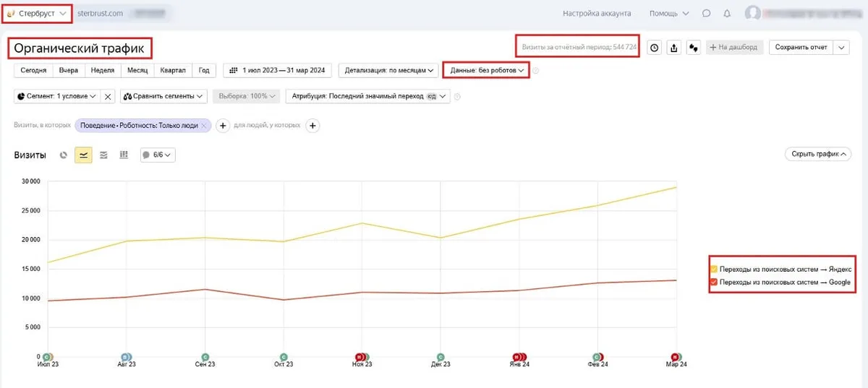
Task: Select the Неделя period tab
Action: point(102,70)
